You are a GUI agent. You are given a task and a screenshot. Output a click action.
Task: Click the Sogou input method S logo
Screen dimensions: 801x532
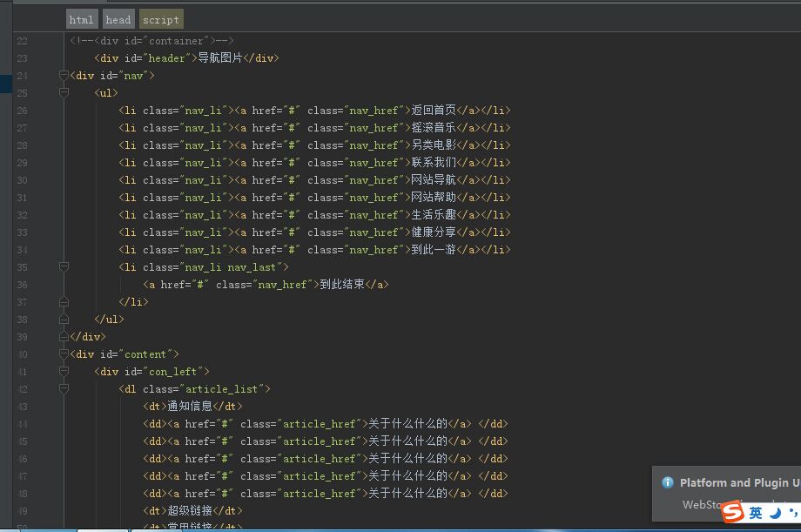point(732,513)
